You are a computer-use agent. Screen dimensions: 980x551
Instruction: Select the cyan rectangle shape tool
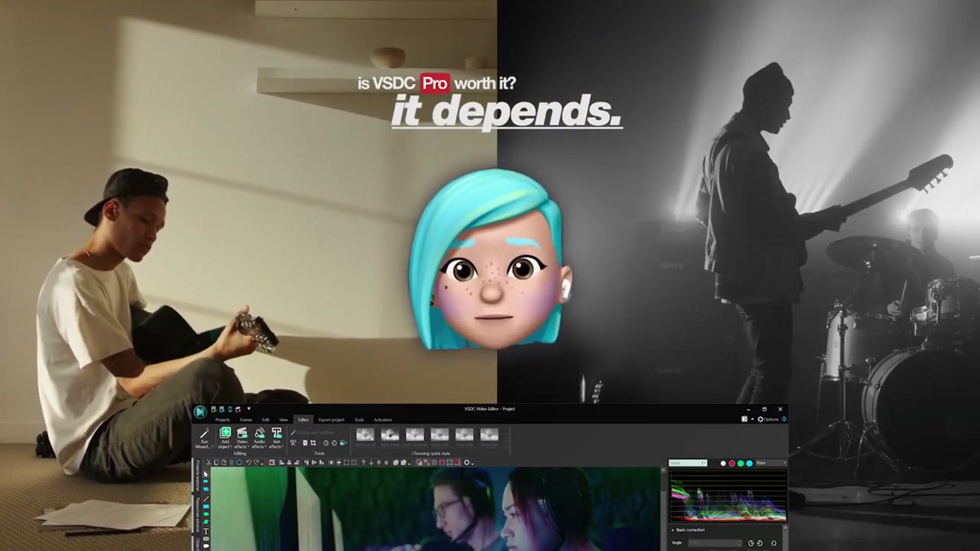(x=206, y=506)
